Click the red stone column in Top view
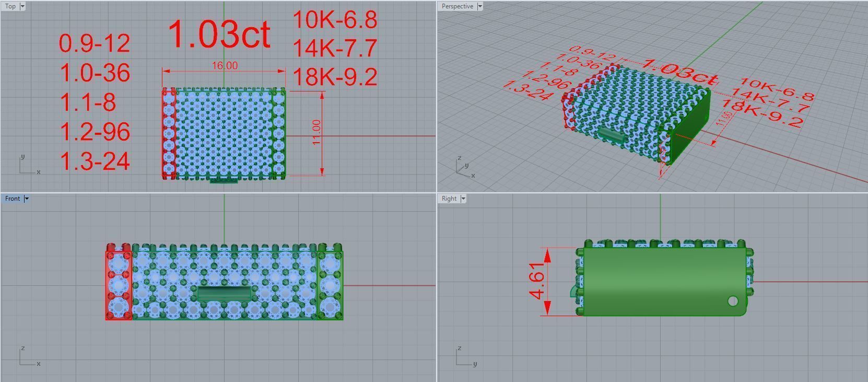This screenshot has width=868, height=382. (x=169, y=133)
